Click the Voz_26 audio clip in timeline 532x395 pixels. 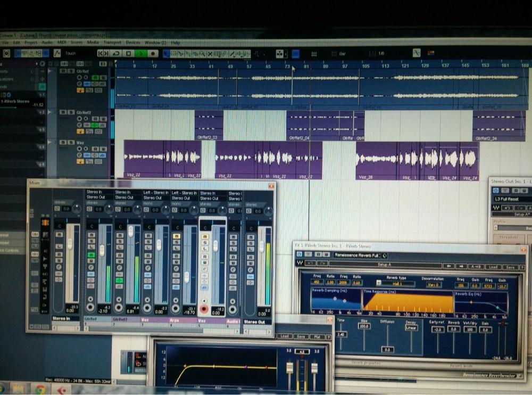point(376,161)
